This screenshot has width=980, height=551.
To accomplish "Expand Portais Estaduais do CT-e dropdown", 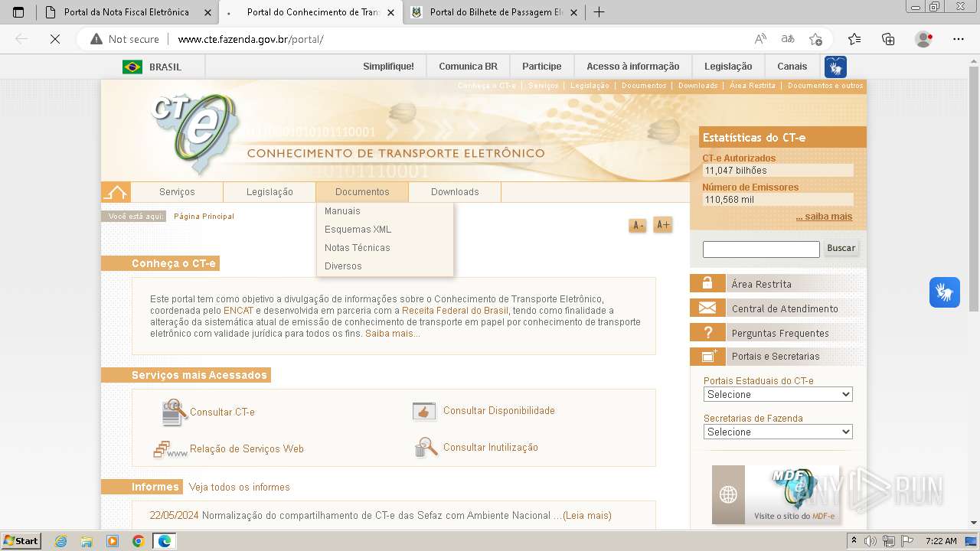I will tap(778, 394).
